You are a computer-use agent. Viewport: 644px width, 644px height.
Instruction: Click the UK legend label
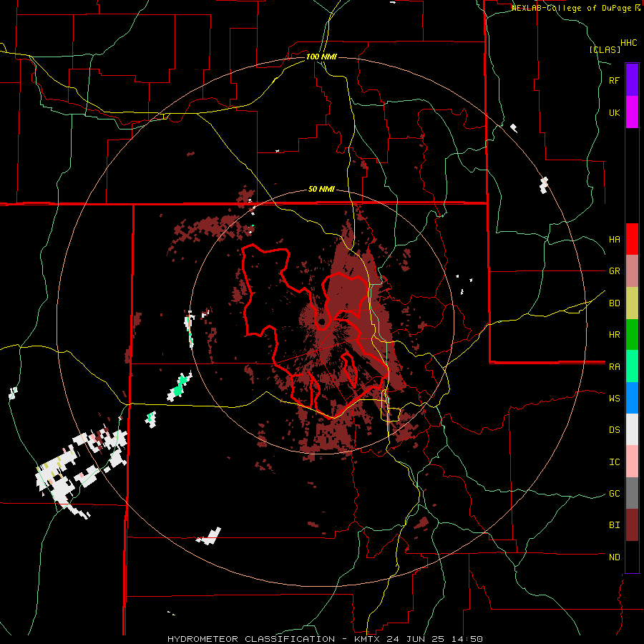(614, 112)
